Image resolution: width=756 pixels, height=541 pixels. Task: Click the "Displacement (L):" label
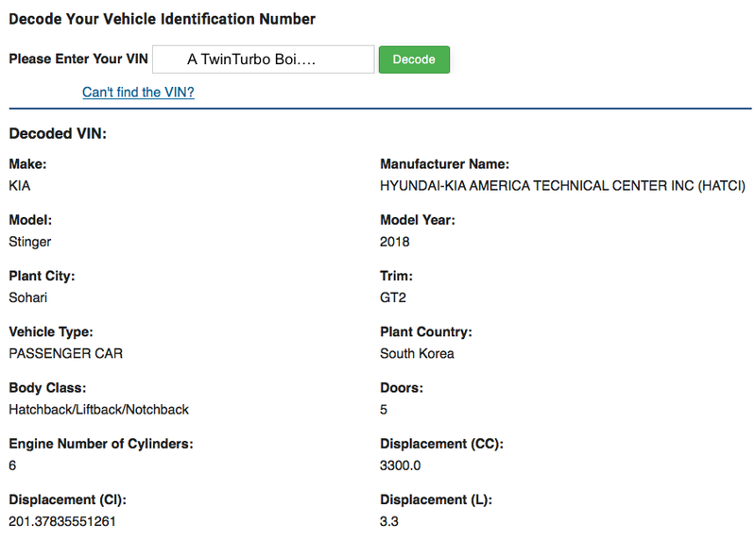click(437, 499)
